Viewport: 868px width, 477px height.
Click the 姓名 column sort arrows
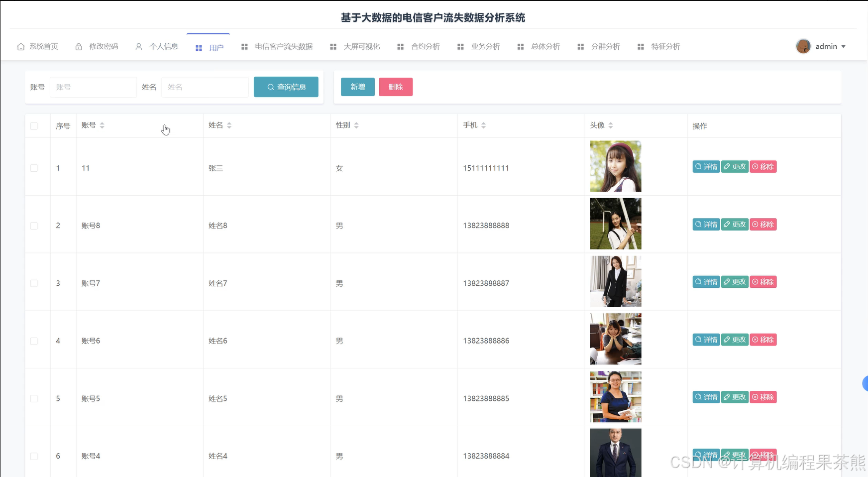click(x=229, y=125)
